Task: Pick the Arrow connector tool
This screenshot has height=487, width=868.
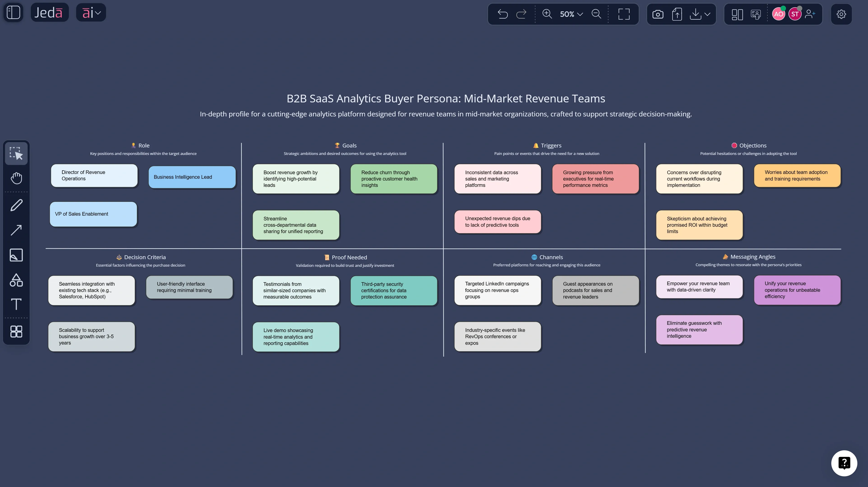Action: 16,230
